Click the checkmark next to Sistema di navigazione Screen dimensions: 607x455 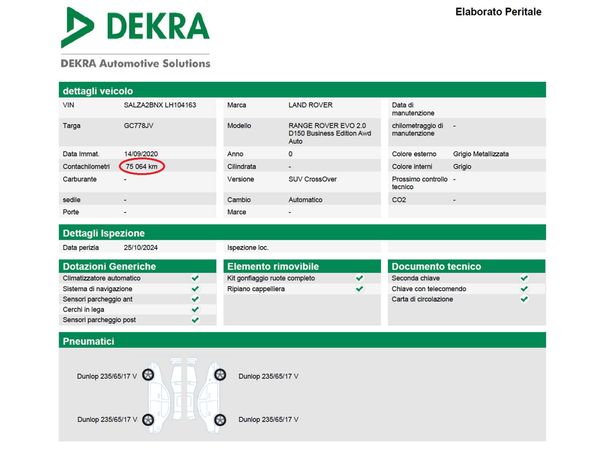[195, 288]
